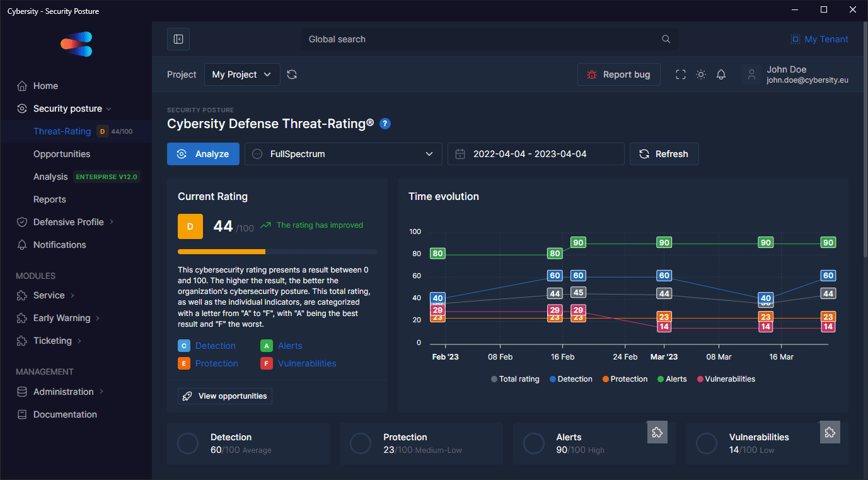Image resolution: width=868 pixels, height=480 pixels.
Task: Click the calendar icon in date field
Action: point(460,154)
